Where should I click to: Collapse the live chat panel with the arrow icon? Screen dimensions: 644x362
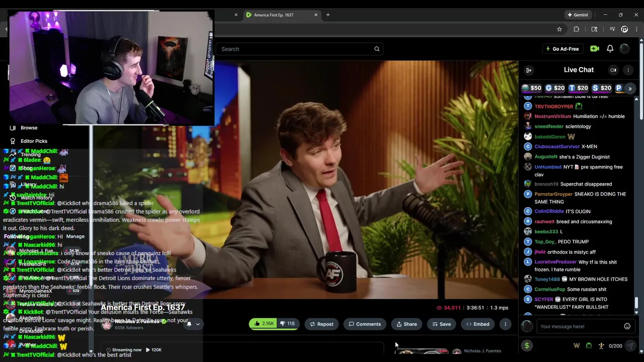pos(529,70)
